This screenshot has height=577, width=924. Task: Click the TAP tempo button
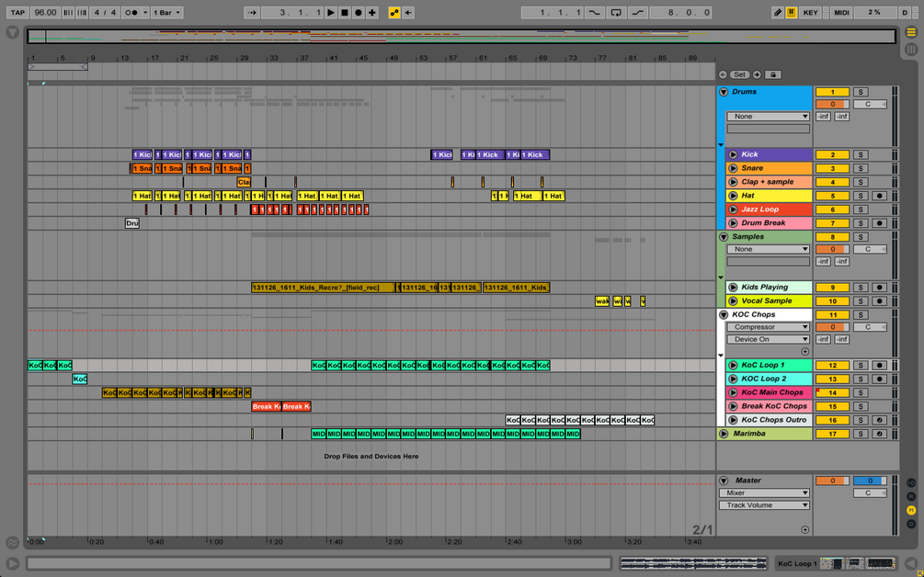(x=17, y=12)
